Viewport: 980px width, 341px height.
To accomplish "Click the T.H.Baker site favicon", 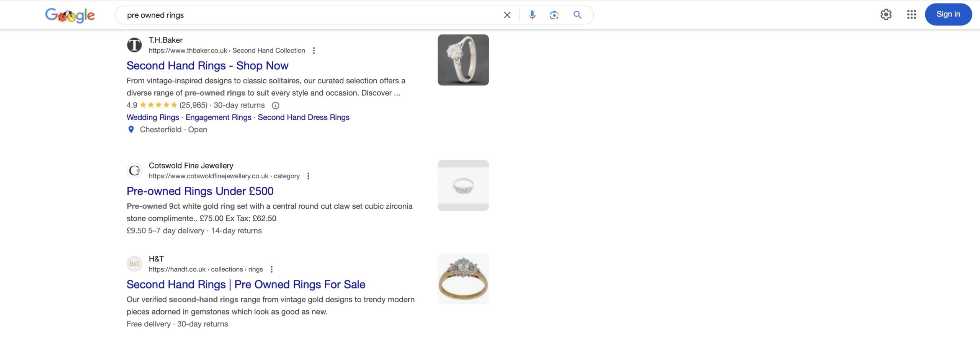I will pyautogui.click(x=134, y=45).
